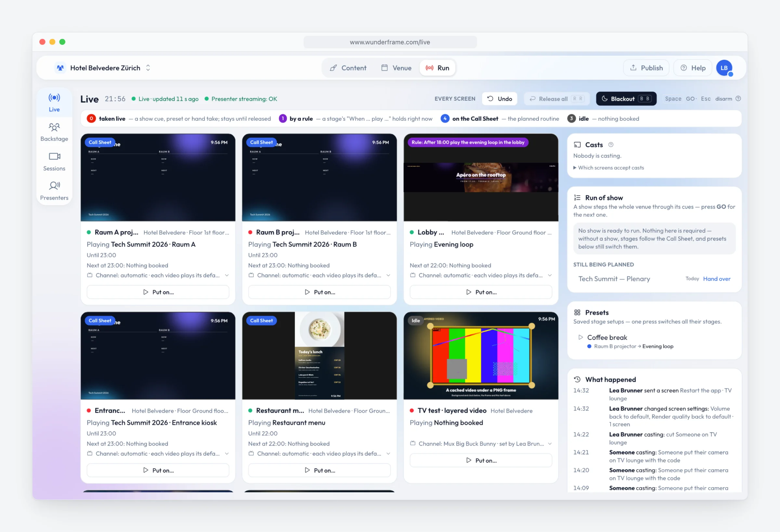Click Put on for Restaurant menu screen
This screenshot has width=780, height=532.
[x=319, y=470]
